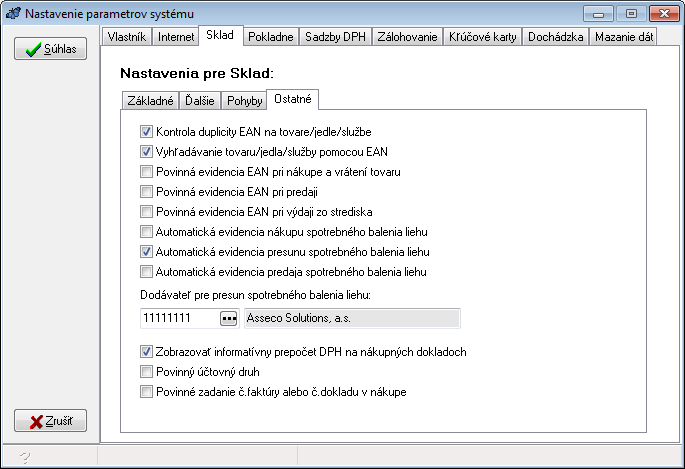The width and height of the screenshot is (685, 469).
Task: Click the Zrušiť cancel button
Action: coord(50,421)
